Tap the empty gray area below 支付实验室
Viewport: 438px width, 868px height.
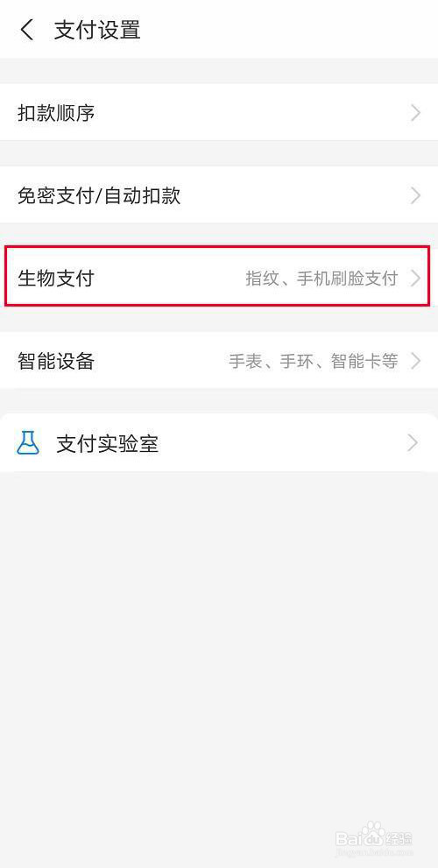pyautogui.click(x=219, y=637)
